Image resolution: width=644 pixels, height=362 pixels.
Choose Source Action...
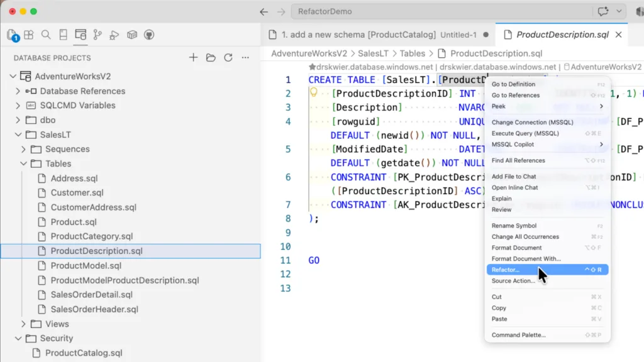548,281
